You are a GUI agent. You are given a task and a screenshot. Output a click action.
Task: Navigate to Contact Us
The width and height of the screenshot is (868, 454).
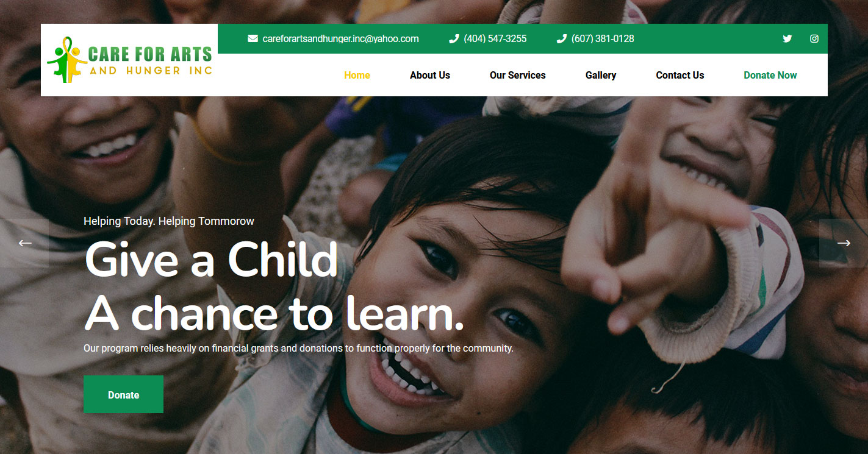tap(680, 75)
